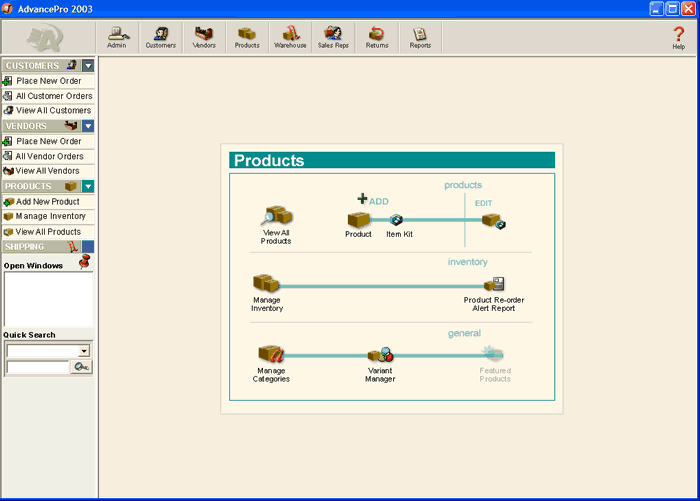The width and height of the screenshot is (700, 501).
Task: Open the Vendors toolbar module
Action: click(x=204, y=38)
